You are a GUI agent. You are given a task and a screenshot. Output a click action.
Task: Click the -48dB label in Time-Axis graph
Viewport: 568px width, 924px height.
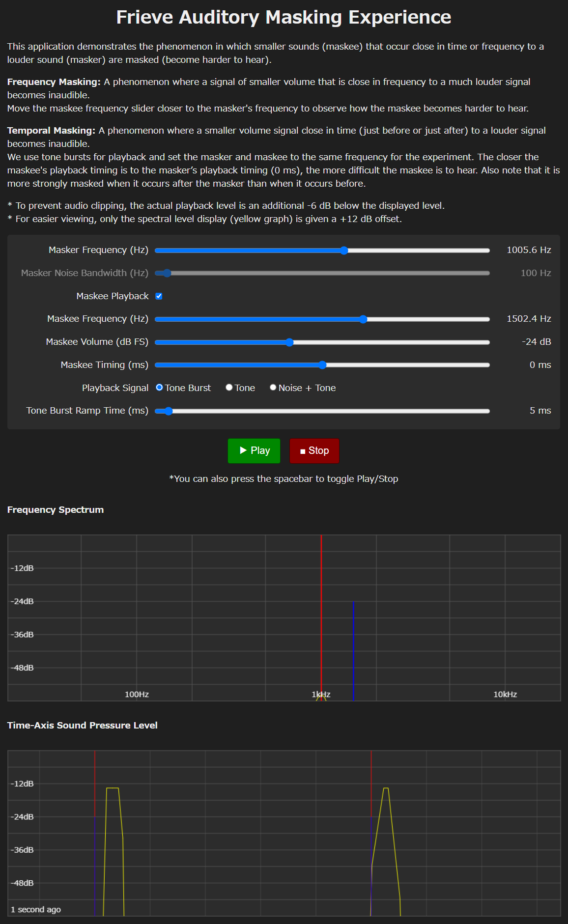(22, 883)
